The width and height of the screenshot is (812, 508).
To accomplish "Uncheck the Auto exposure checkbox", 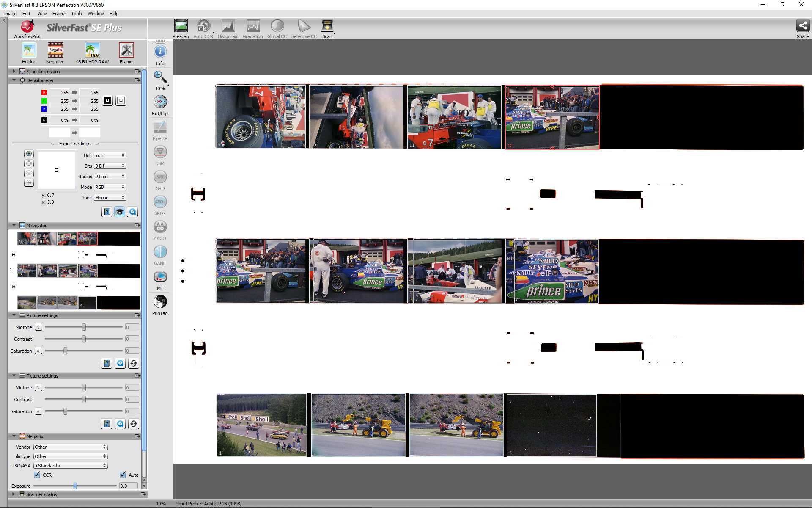I will point(123,475).
